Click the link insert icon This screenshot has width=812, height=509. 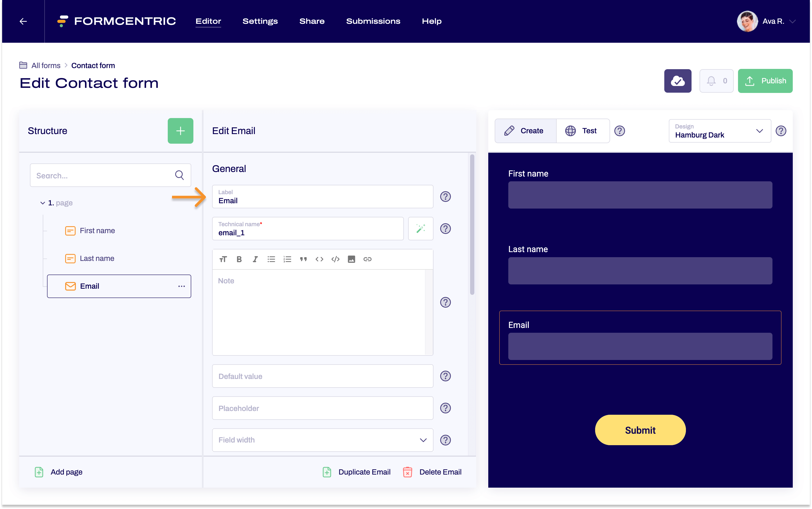[368, 259]
